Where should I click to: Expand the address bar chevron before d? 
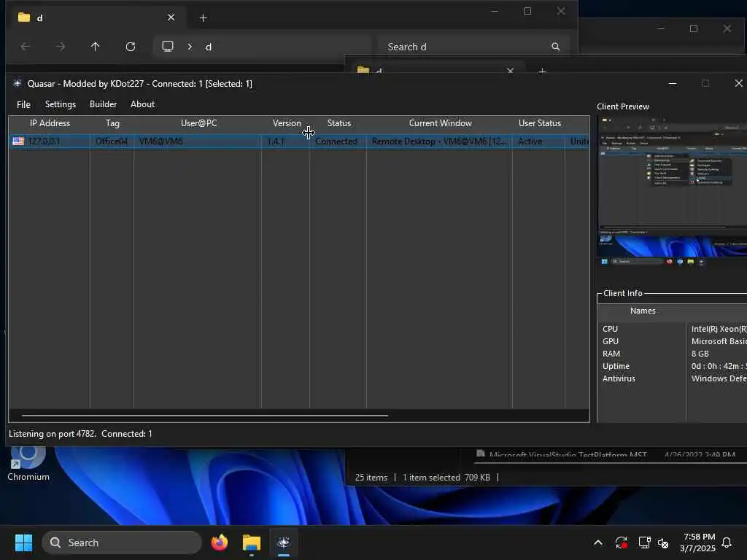tap(190, 47)
